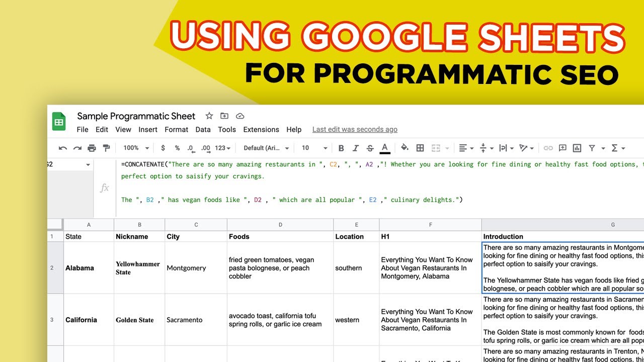The image size is (644, 362).
Task: Activate the paint format tool
Action: click(106, 148)
